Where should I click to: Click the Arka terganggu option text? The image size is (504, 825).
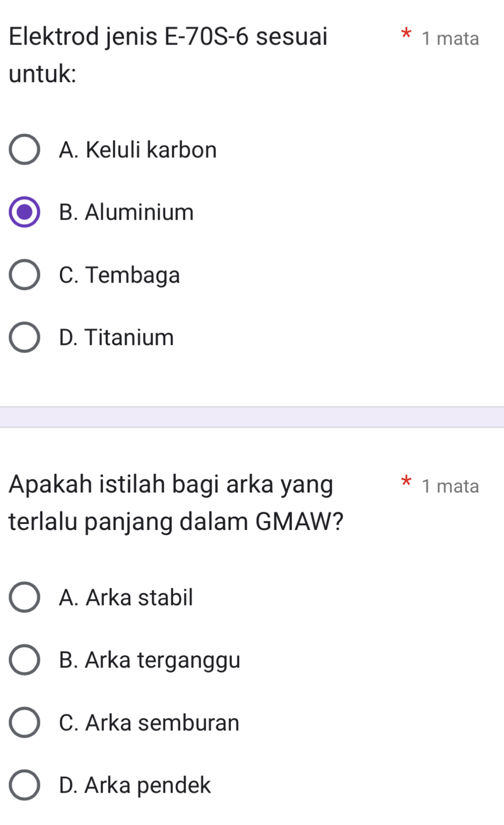149,660
